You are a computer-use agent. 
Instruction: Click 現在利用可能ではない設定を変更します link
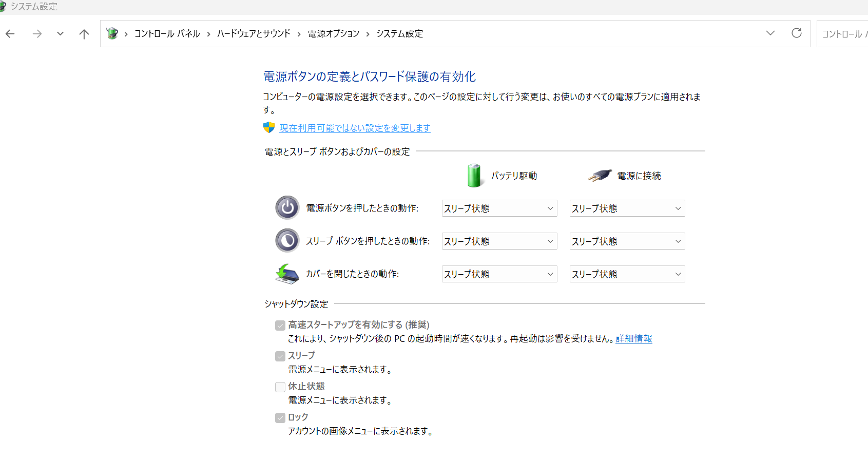[355, 128]
